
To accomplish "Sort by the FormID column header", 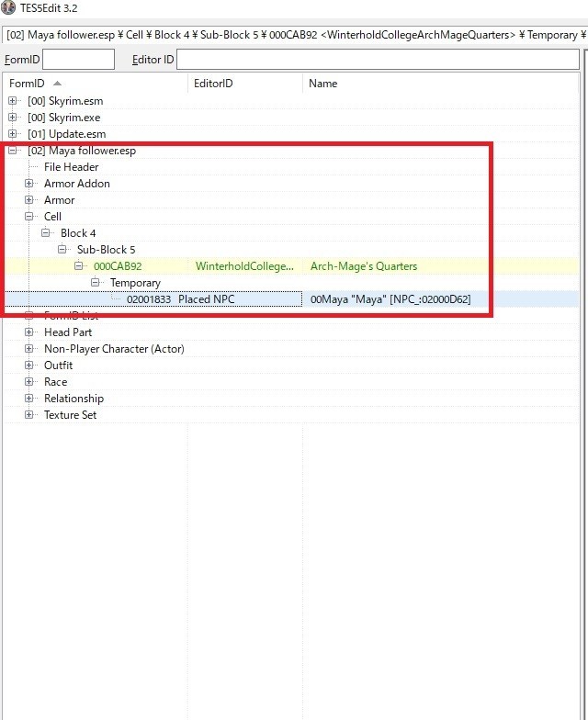I will 96,83.
